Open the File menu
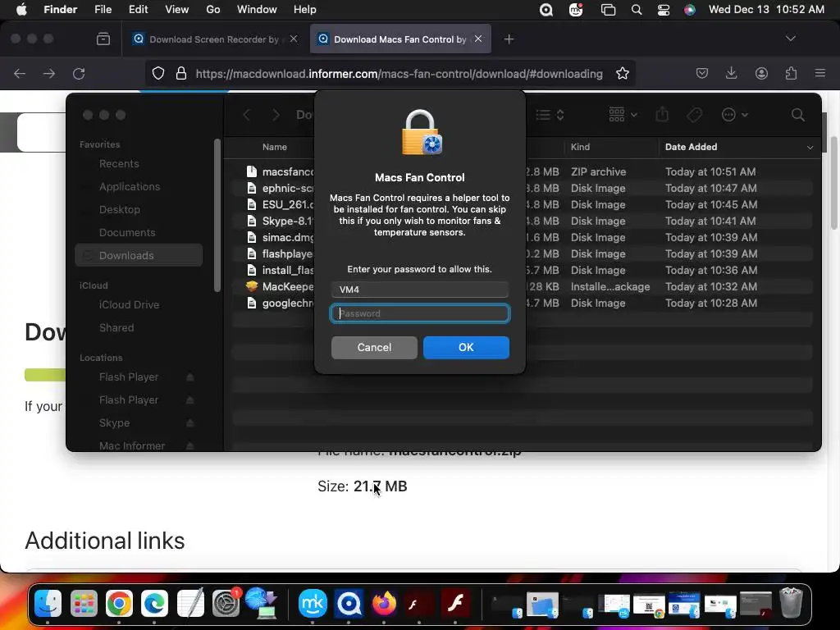The width and height of the screenshot is (840, 630). [103, 10]
